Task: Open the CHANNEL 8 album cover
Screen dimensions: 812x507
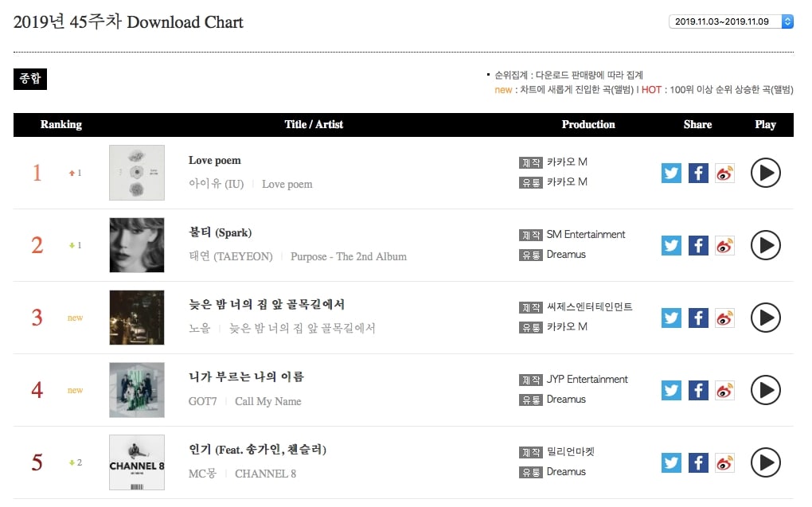Action: point(137,462)
